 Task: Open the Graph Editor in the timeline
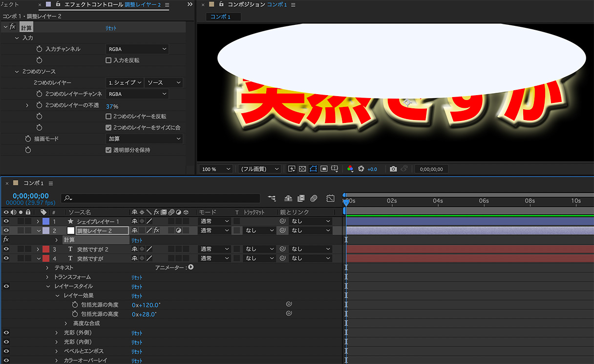(330, 198)
